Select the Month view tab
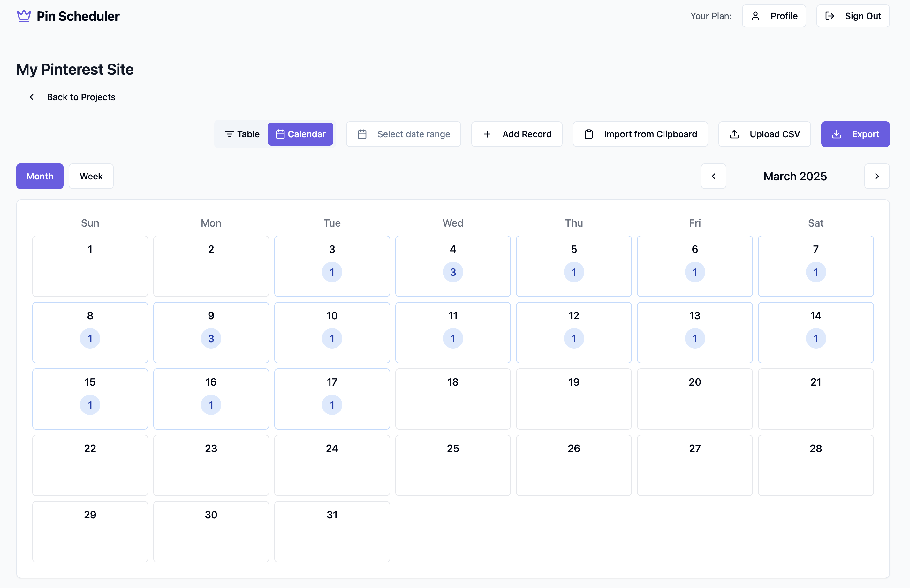 click(x=40, y=176)
